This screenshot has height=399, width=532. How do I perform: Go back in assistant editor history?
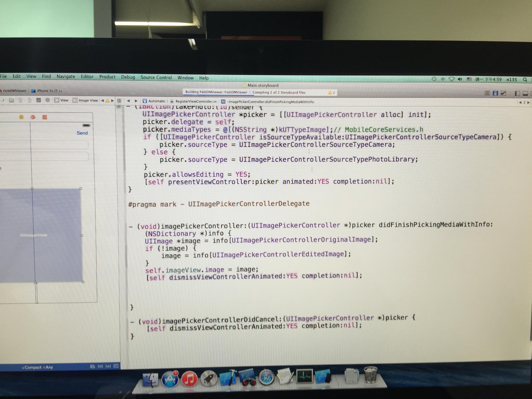click(128, 101)
